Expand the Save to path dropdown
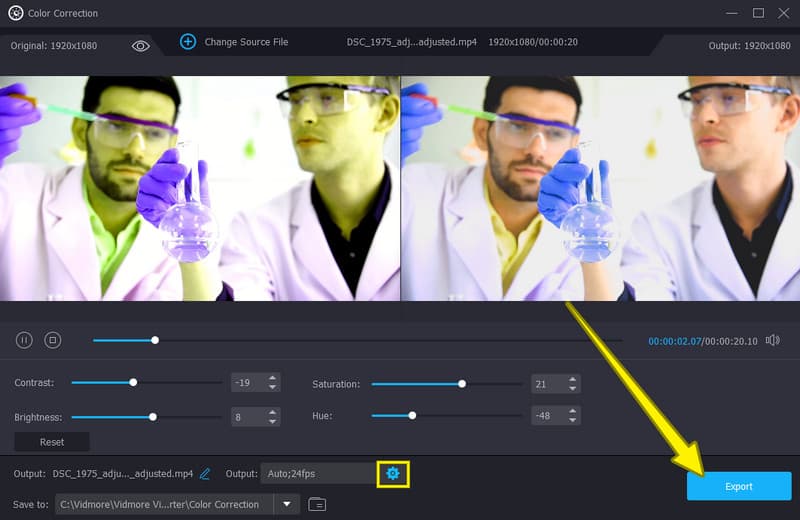This screenshot has height=520, width=800. (287, 504)
